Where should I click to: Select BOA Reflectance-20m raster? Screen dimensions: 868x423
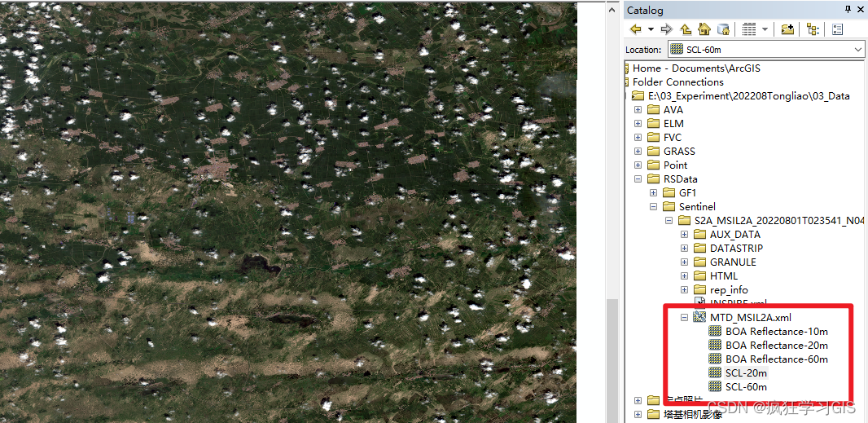(777, 346)
